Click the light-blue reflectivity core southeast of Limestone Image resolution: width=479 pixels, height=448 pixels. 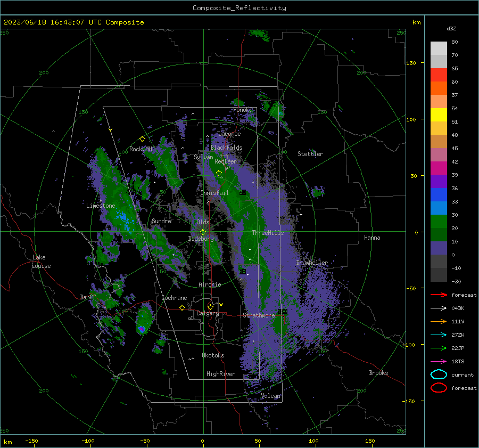coord(123,219)
